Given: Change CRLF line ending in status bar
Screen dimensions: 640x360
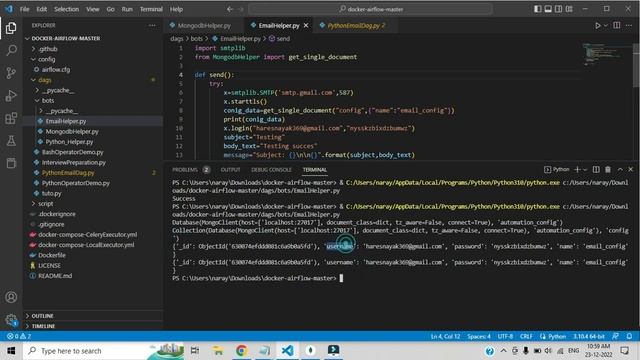Looking at the screenshot, I should point(526,336).
